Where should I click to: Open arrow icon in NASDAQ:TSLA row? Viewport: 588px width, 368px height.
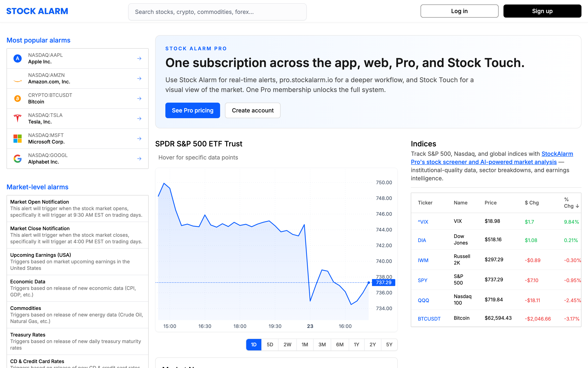click(x=139, y=119)
